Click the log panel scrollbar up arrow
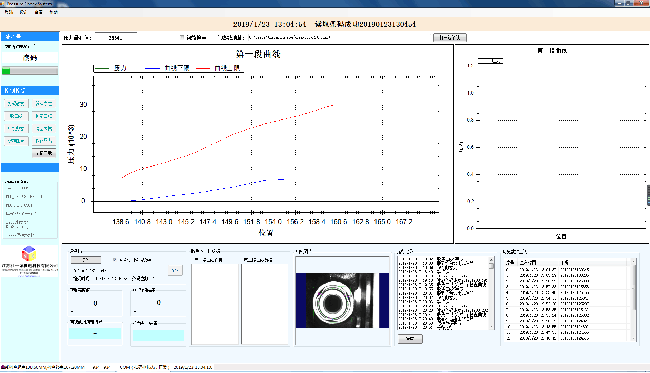650x373 pixels. coord(492,260)
